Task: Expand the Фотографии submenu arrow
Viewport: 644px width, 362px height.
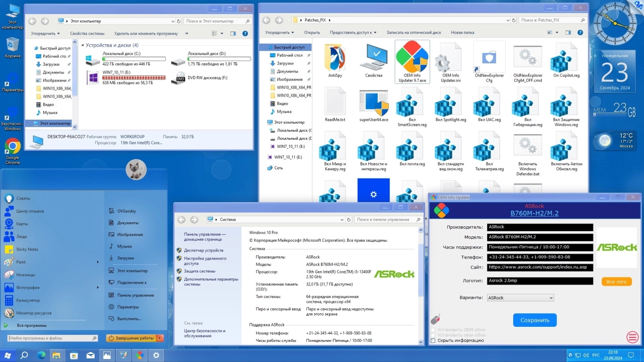Action: click(98, 287)
